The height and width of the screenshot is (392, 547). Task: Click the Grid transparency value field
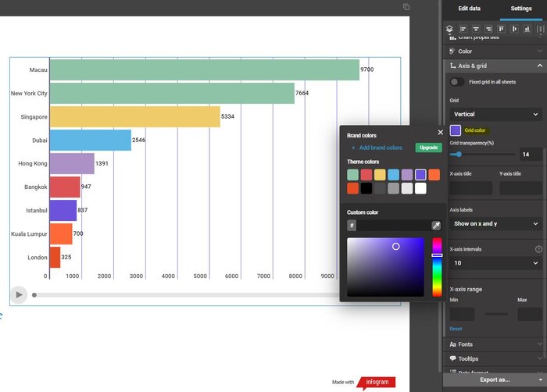pos(531,154)
